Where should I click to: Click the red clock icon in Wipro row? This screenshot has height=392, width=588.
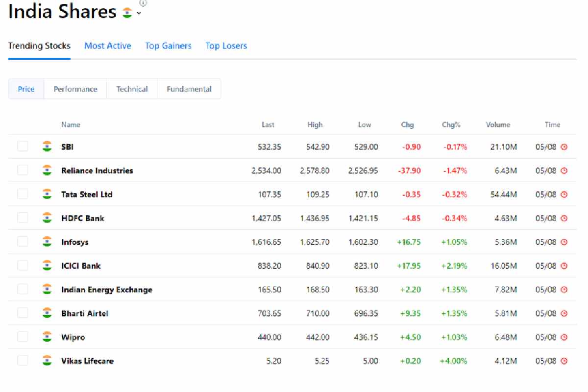[x=564, y=337]
